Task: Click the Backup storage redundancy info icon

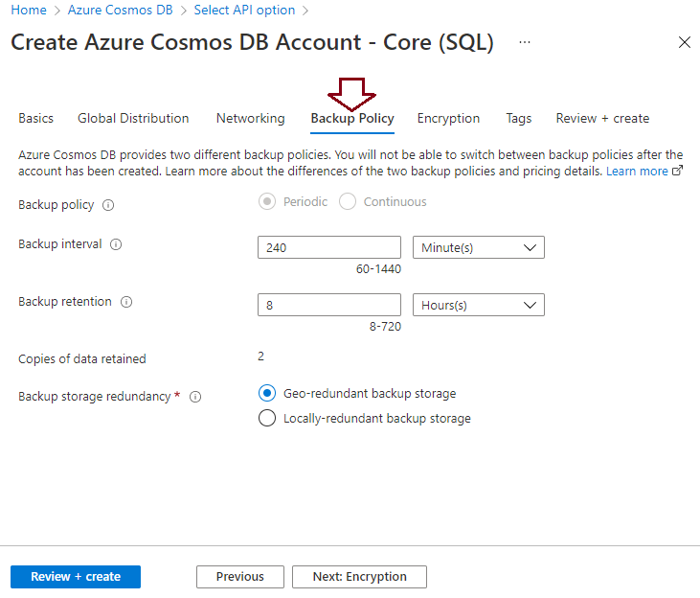Action: pyautogui.click(x=195, y=397)
